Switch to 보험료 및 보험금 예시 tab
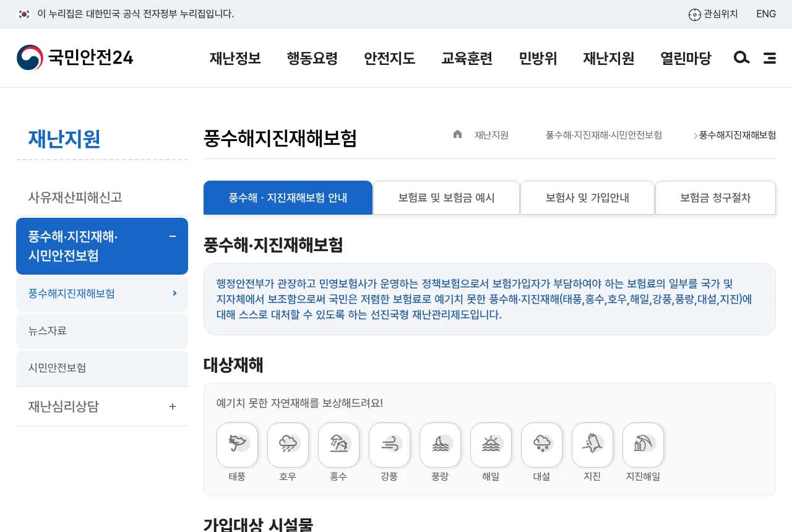Image resolution: width=792 pixels, height=532 pixels. click(x=447, y=198)
